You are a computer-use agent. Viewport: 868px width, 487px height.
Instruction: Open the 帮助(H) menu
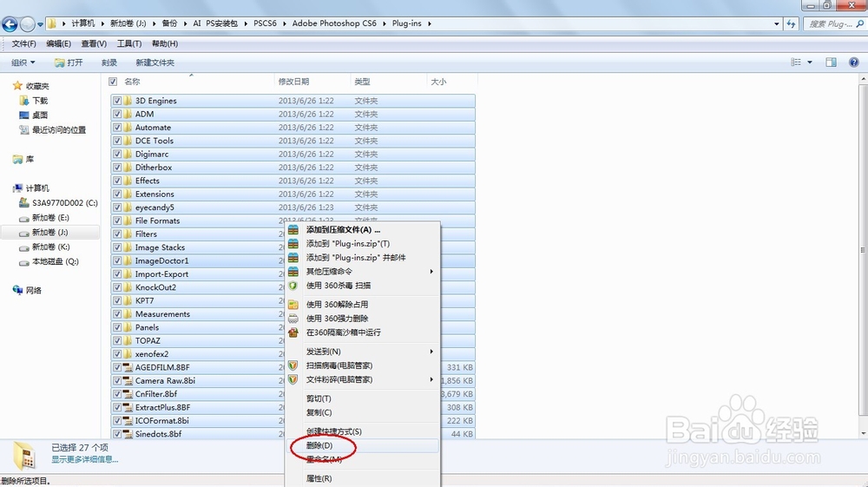(165, 43)
